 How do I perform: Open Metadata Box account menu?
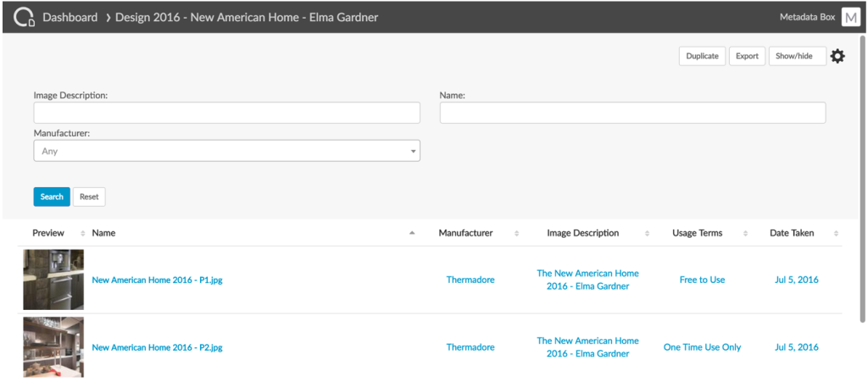point(806,17)
